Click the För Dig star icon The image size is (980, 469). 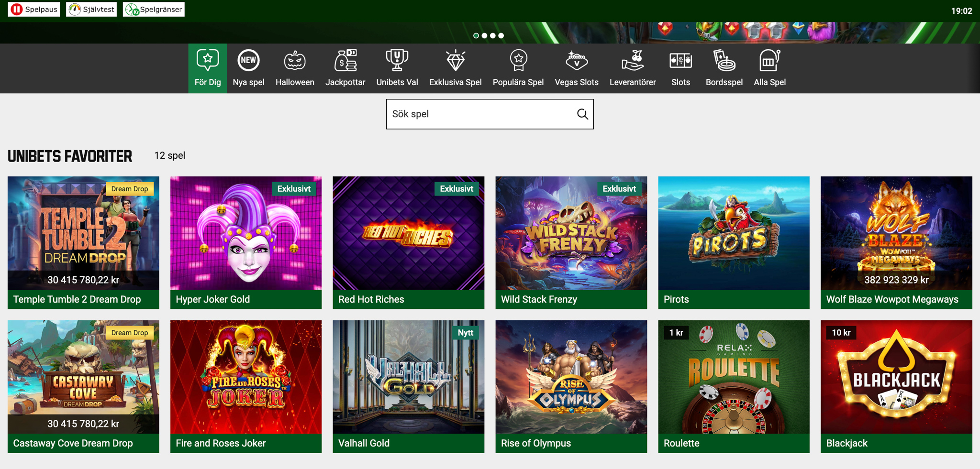point(208,60)
